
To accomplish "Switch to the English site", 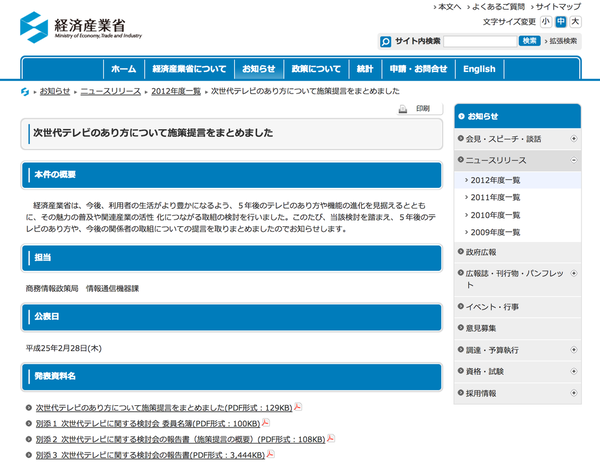I will tap(479, 69).
